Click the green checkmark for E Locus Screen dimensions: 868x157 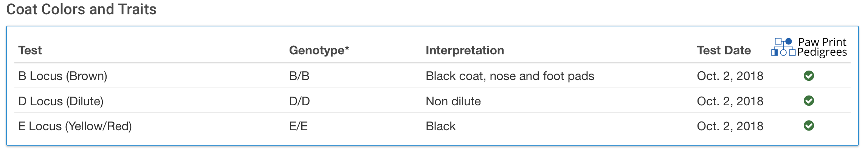(x=809, y=126)
